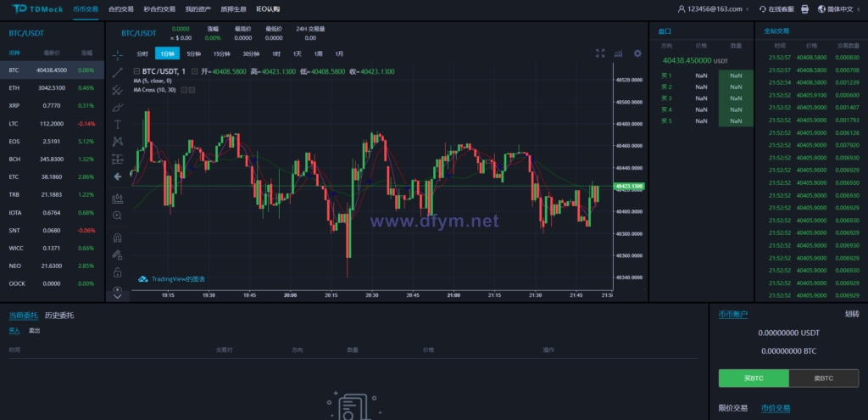This screenshot has height=420, width=868.
Task: Select NEO row in coin list
Action: [52, 266]
